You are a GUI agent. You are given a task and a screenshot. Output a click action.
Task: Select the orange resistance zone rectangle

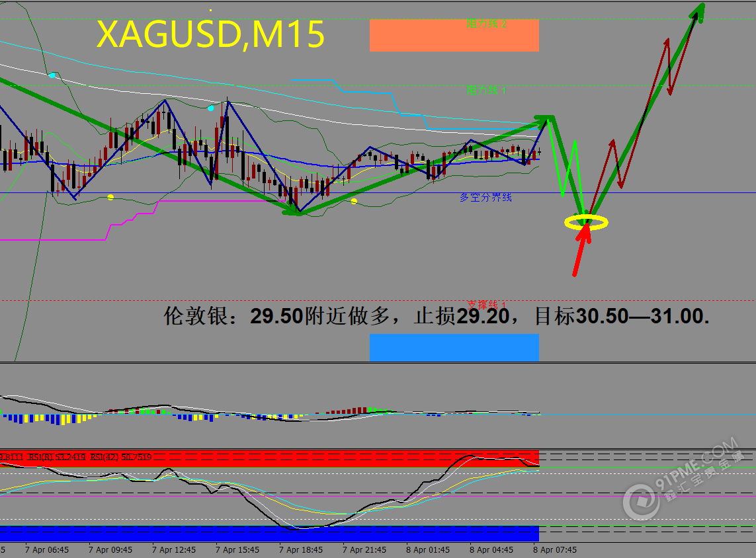click(x=454, y=36)
